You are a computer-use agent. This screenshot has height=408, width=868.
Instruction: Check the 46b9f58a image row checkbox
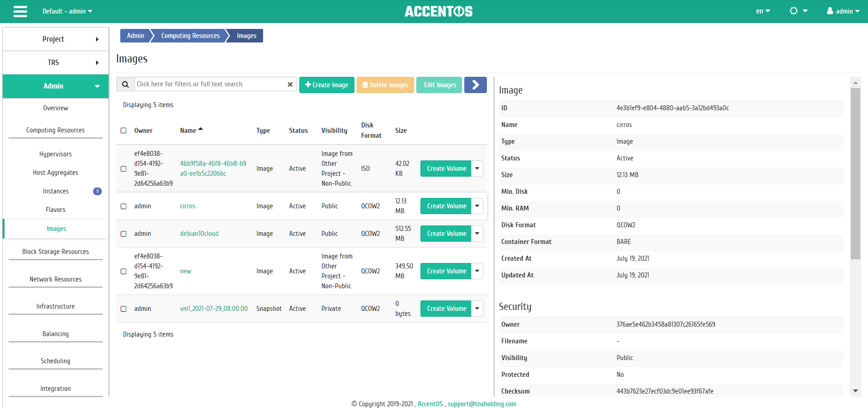tap(123, 169)
